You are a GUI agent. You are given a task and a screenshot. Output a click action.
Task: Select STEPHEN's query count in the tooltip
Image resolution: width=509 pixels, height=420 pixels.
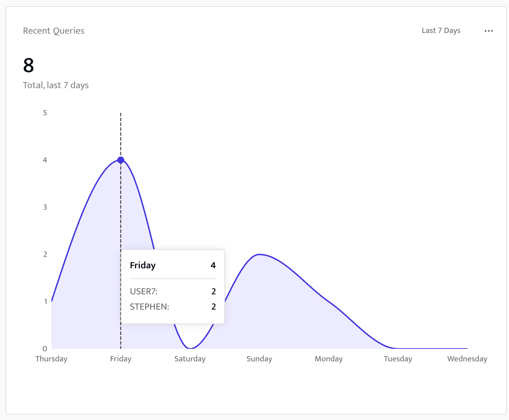tap(213, 307)
